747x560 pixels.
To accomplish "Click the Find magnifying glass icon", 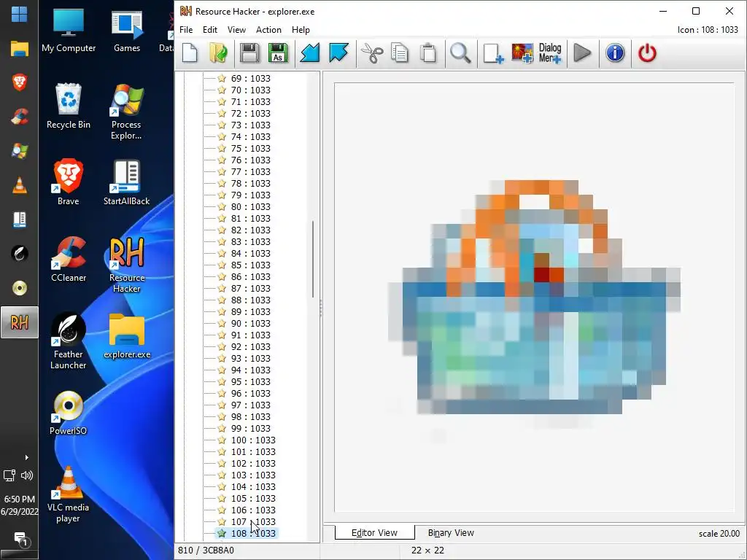I will (x=460, y=52).
